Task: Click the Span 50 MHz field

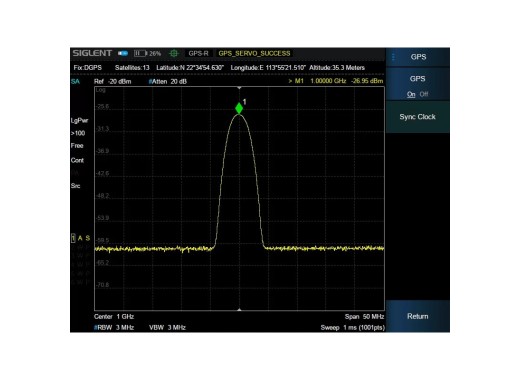Action: pos(365,316)
